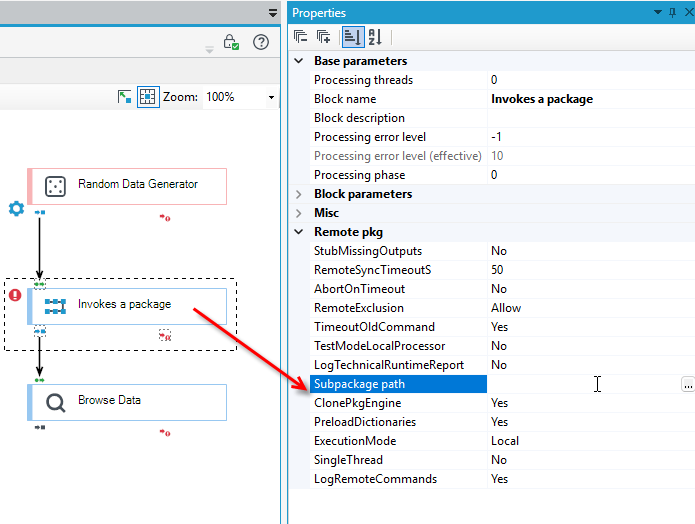Click the panel options menu arrow left of Properties
695x524 pixels.
click(273, 13)
